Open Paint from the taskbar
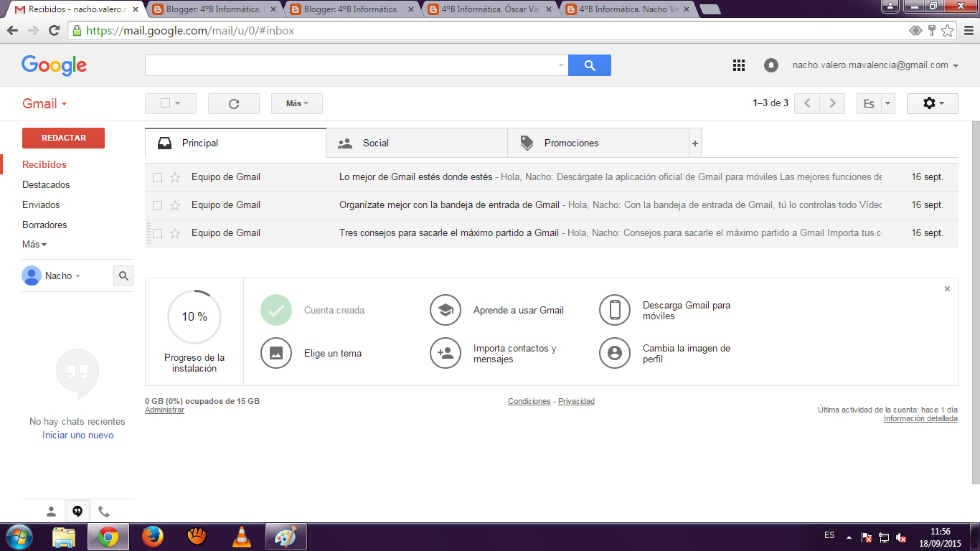This screenshot has width=980, height=551. click(x=286, y=537)
